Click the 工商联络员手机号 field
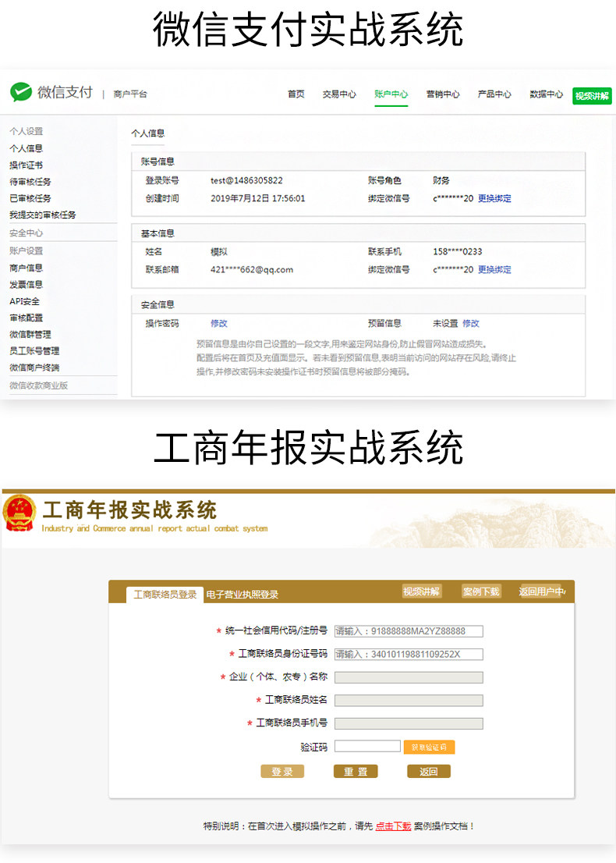The height and width of the screenshot is (863, 616). (409, 724)
